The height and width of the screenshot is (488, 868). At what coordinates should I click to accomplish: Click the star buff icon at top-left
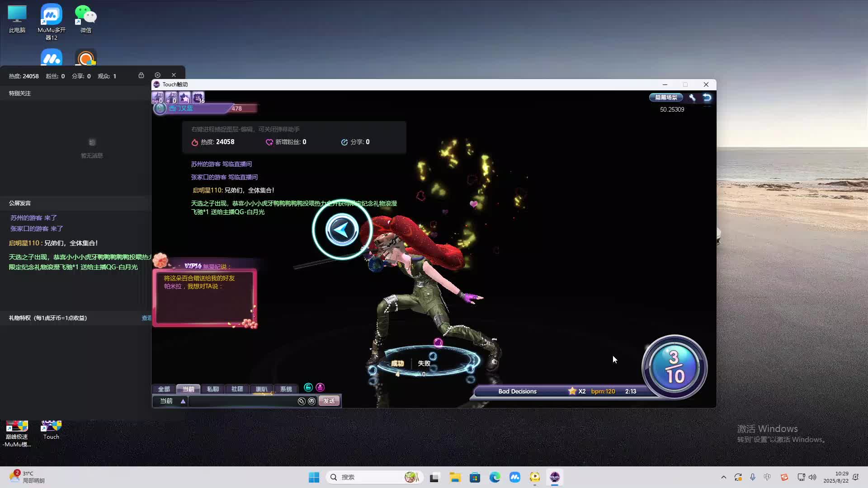pyautogui.click(x=184, y=98)
